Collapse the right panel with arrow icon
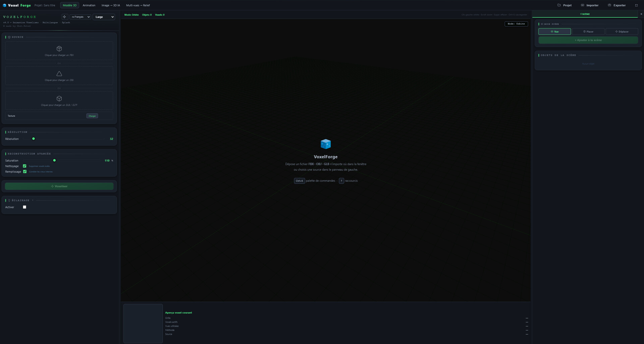Viewport: 644px width, 344px height. point(641,14)
